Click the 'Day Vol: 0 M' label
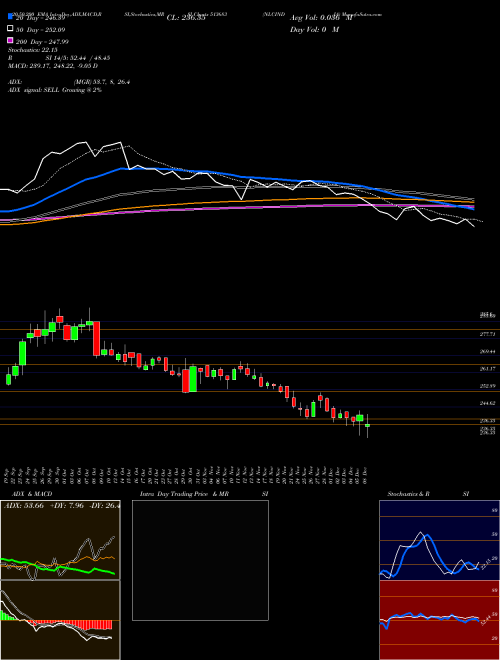Screen dimensions: 500x660 tap(314, 29)
